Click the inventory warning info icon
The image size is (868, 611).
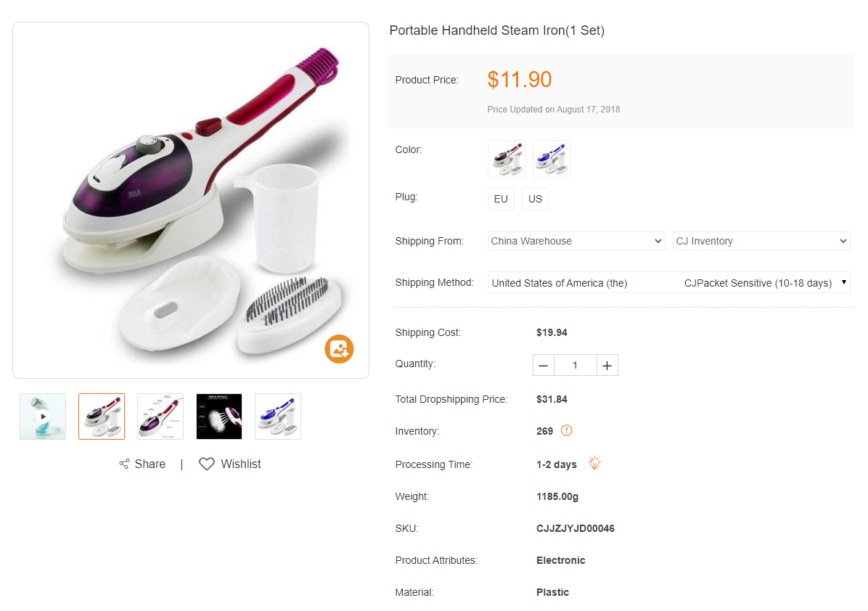pyautogui.click(x=567, y=430)
